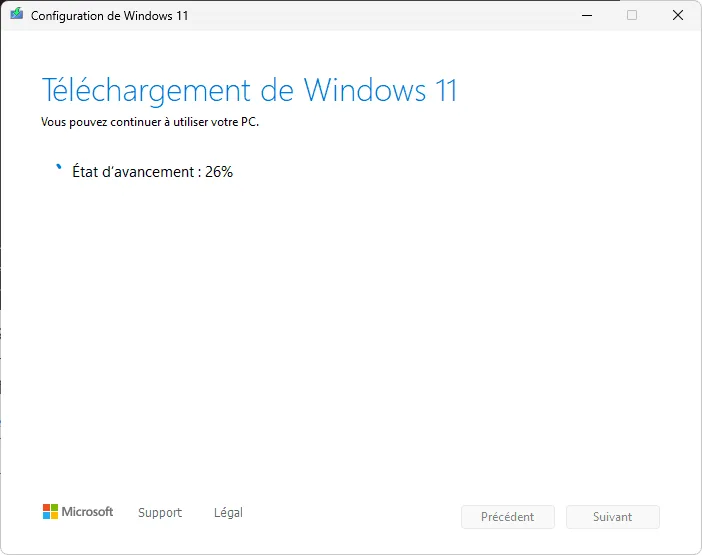Click the disabled maximize button

632,15
